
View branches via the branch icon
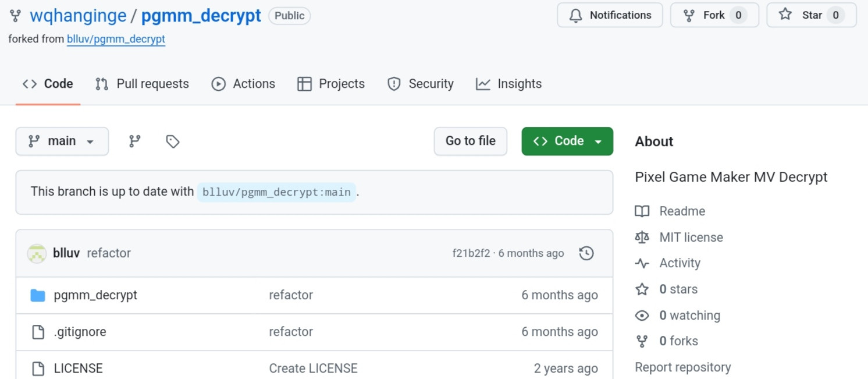coord(135,141)
